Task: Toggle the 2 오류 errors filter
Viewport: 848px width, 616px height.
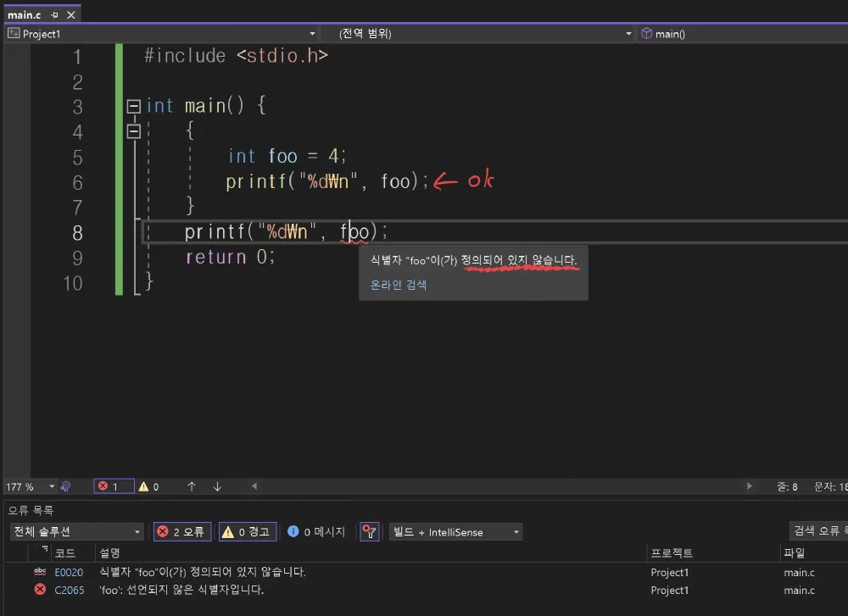Action: pos(181,531)
